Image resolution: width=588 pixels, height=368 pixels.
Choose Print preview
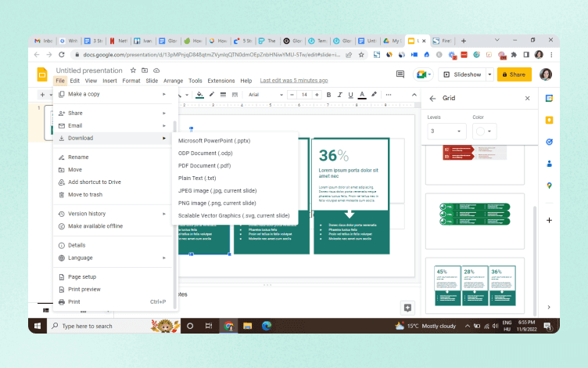113,289
